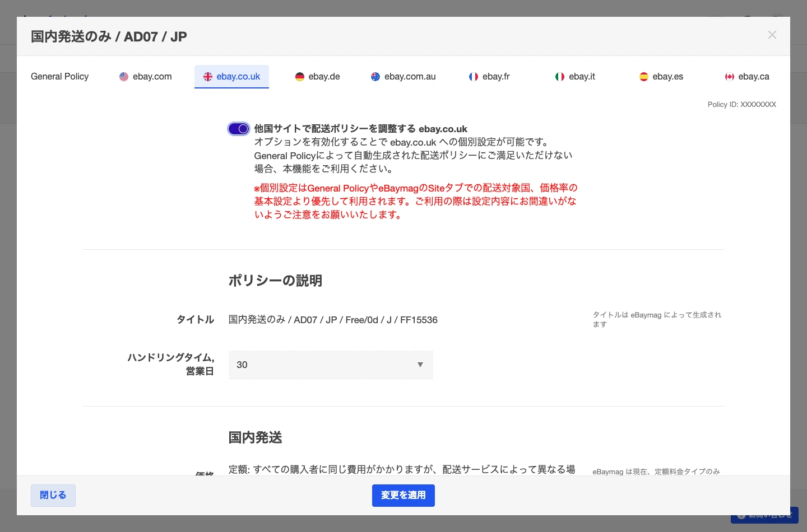Open the ebay.fr site tab
Viewport: 807px width, 532px height.
(489, 77)
